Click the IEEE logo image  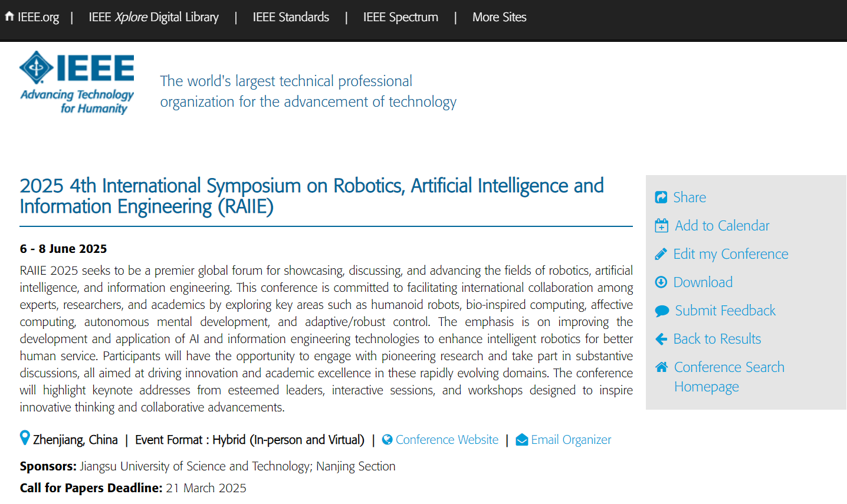[77, 83]
